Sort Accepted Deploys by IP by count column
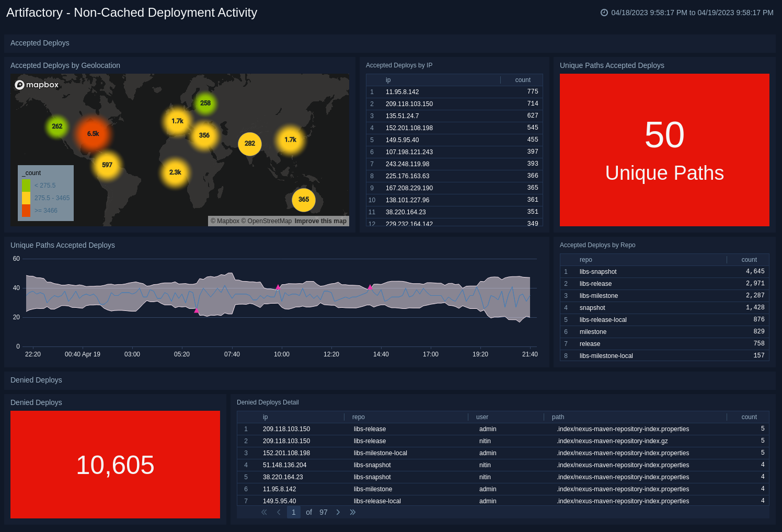The width and height of the screenshot is (782, 532). 522,80
